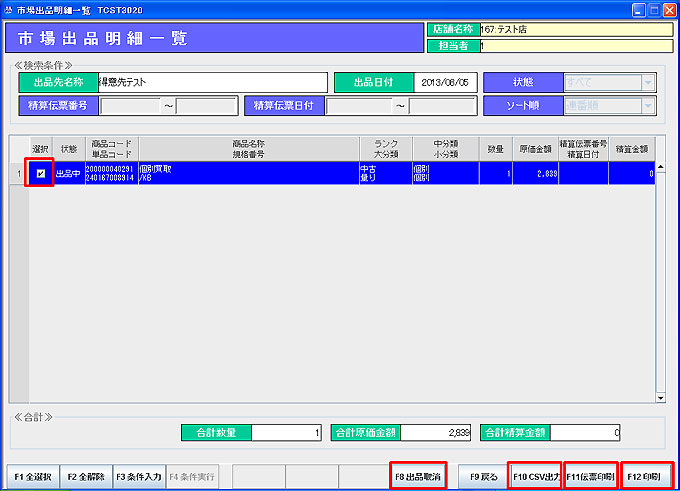Click the first 精算伝票番号 range field
The height and width of the screenshot is (491, 680).
click(131, 105)
